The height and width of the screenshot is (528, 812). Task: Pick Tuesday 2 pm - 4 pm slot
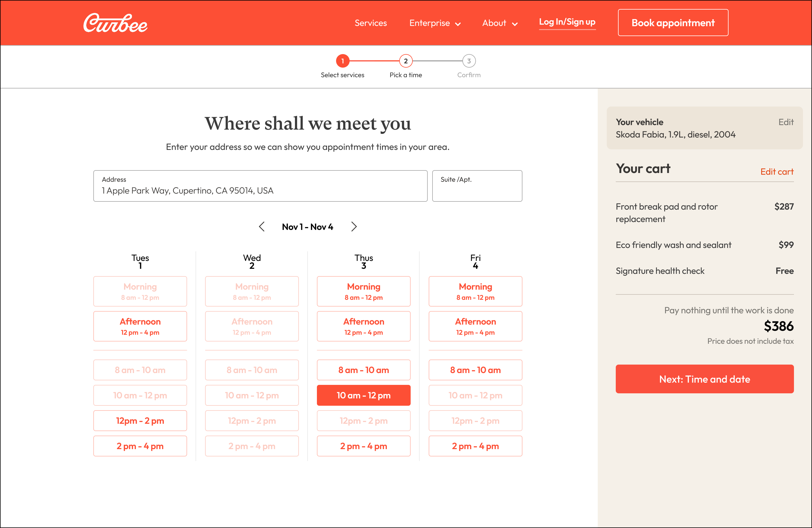click(140, 446)
